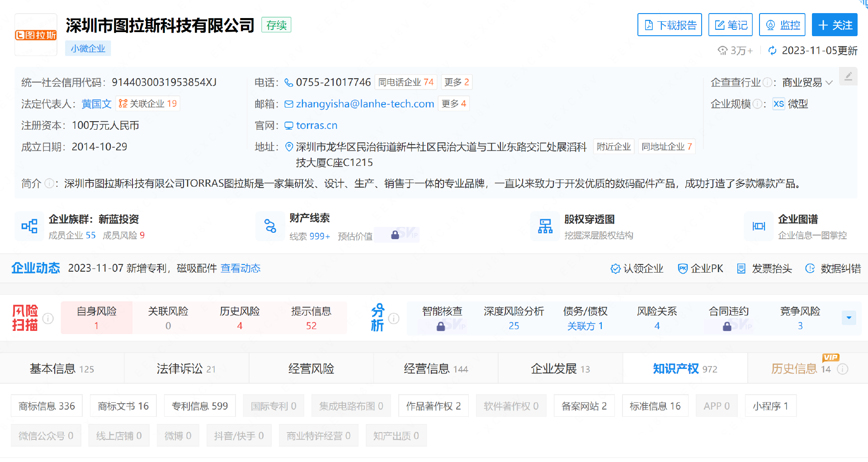Screen dimensions: 868x462
Task: Switch to 经营风险 tab
Action: [311, 368]
